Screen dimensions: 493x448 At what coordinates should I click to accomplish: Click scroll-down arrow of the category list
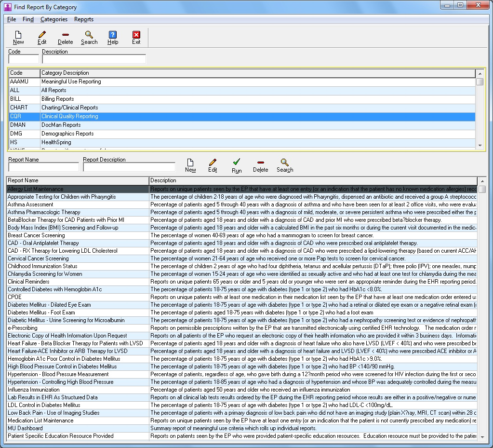[x=480, y=145]
